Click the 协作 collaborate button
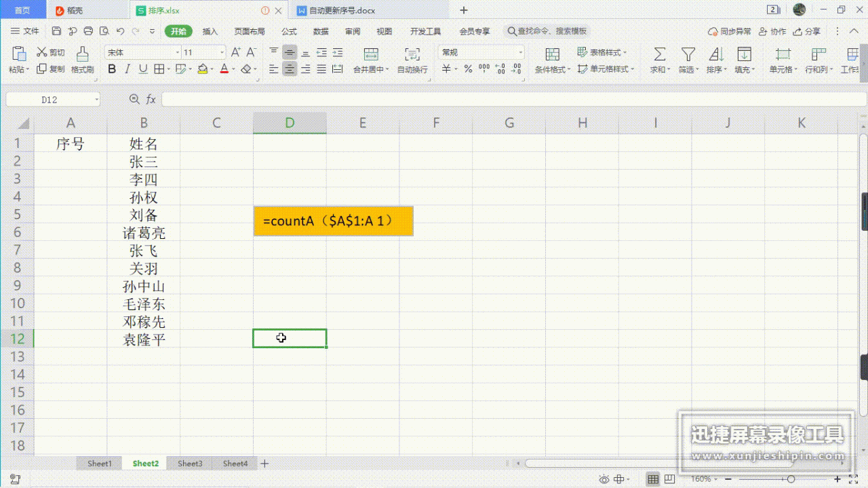Screen dimensions: 868x488 772,31
